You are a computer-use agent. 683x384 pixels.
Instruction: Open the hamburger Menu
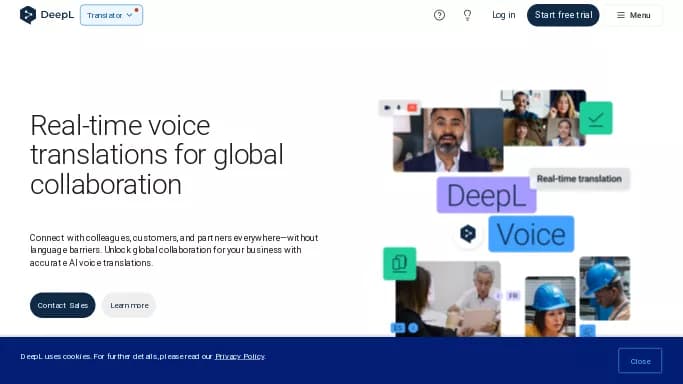tap(634, 15)
